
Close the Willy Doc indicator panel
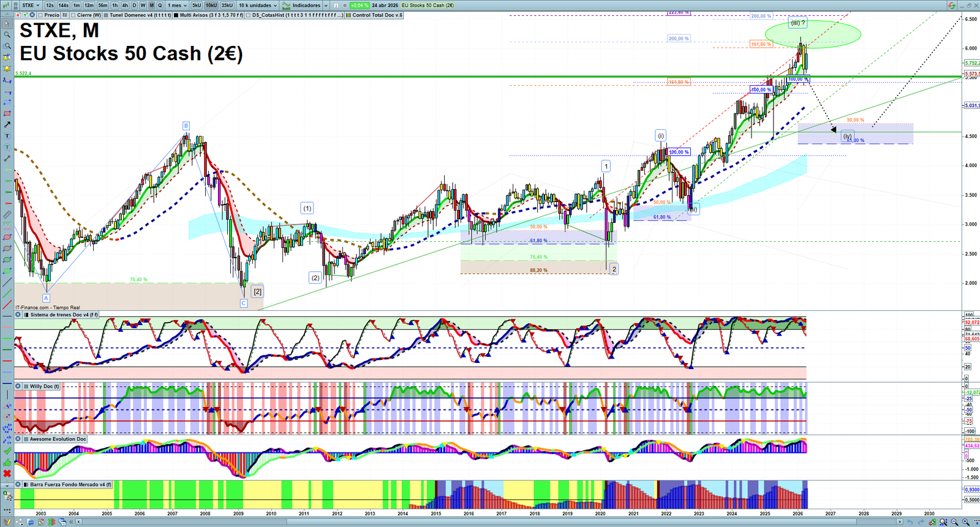(18, 386)
